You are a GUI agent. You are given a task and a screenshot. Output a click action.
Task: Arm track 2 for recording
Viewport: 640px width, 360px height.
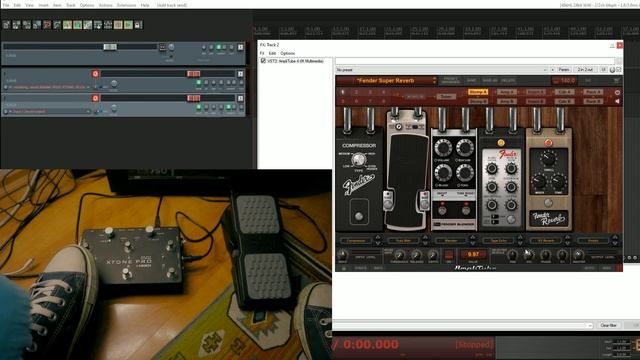[95, 98]
